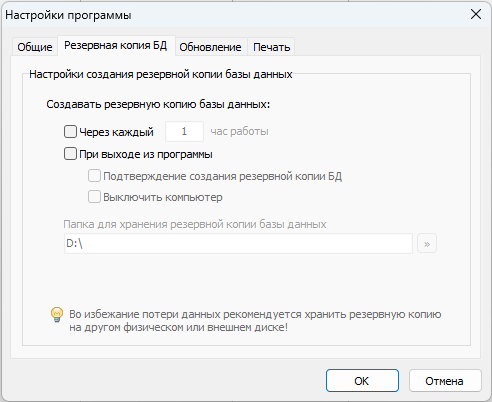Switch to the Общие tab

pos(35,47)
